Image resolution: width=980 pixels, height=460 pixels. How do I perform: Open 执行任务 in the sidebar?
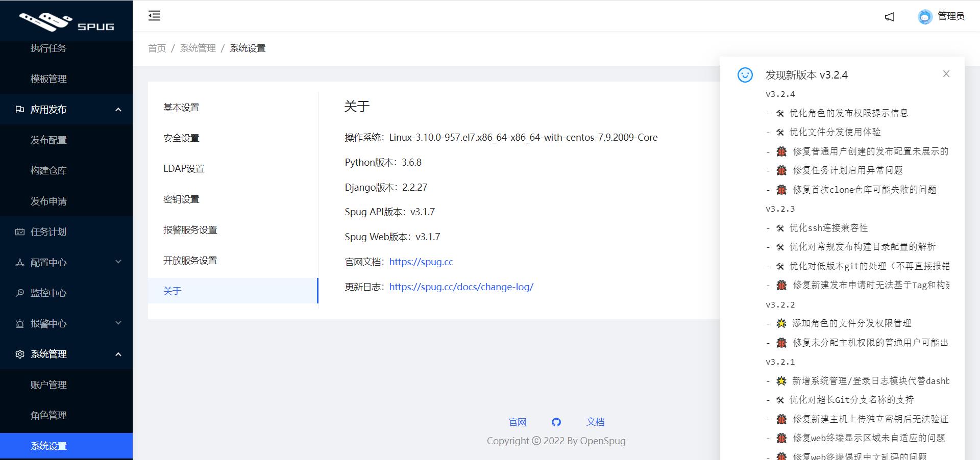(x=66, y=48)
